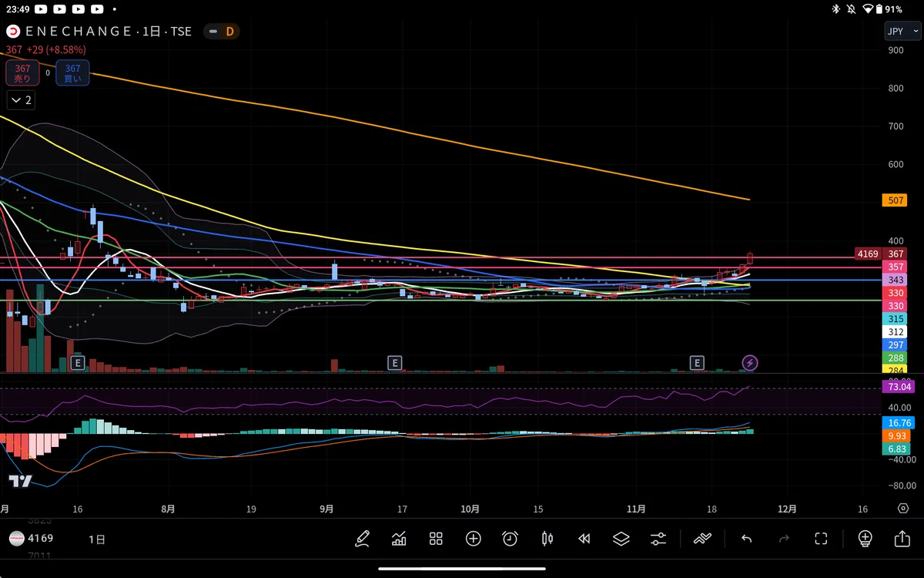Share the chart using the export icon
This screenshot has width=924, height=578.
tap(902, 539)
